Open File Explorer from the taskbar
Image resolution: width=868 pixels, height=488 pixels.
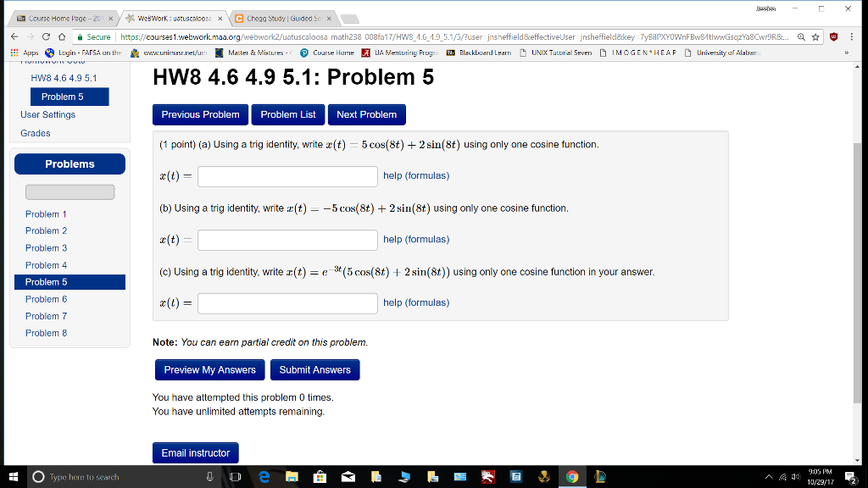click(x=292, y=475)
